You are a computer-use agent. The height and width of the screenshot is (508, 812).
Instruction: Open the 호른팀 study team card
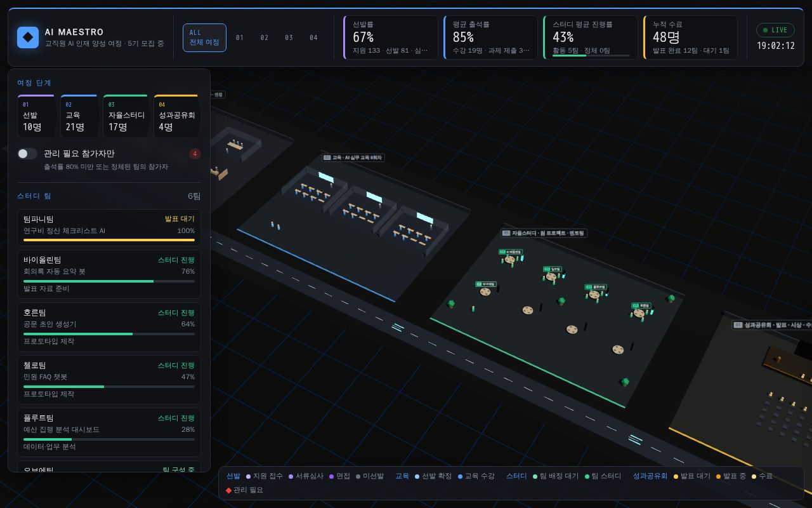109,327
